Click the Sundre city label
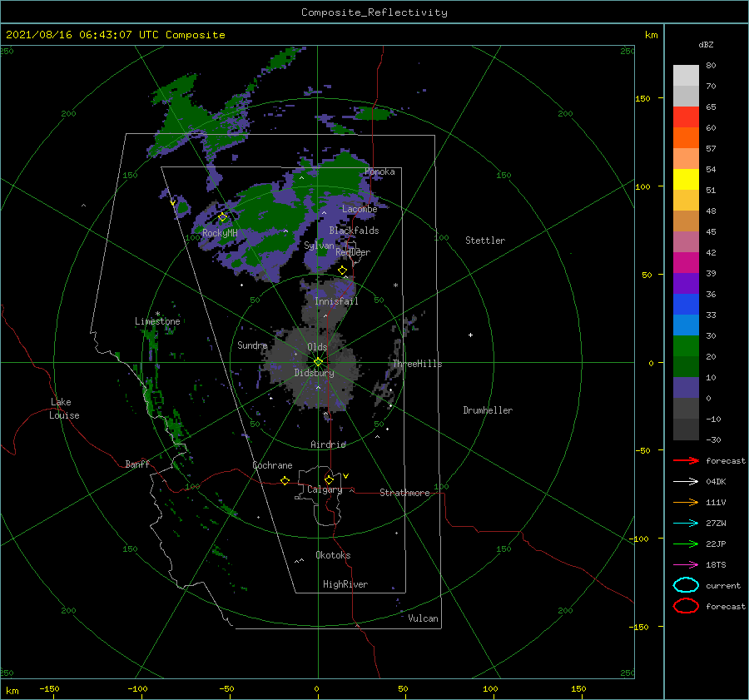The width and height of the screenshot is (749, 700). click(252, 345)
